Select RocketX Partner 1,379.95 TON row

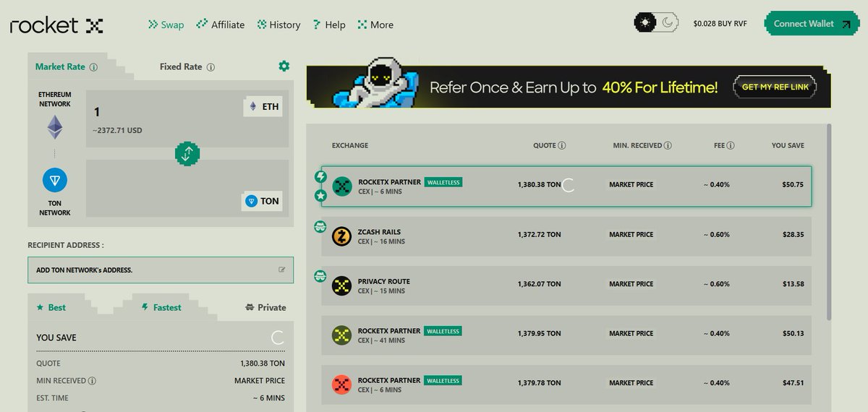(x=566, y=335)
